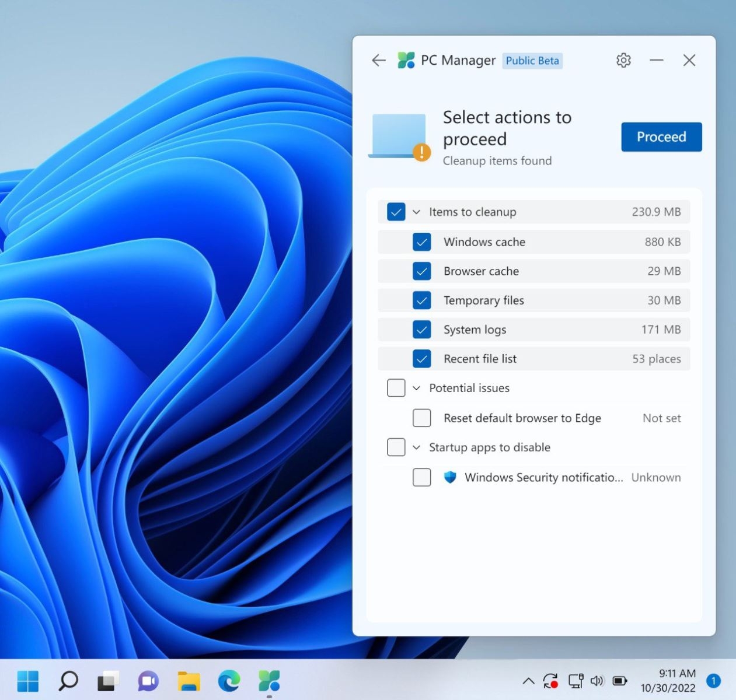Click the Windows Security shield icon
The height and width of the screenshot is (700, 736).
(x=449, y=477)
